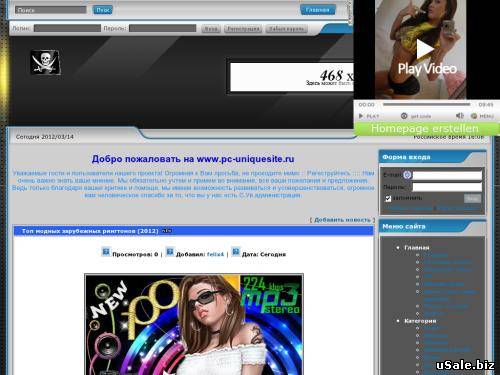Click the large Play Video overlay

427,57
